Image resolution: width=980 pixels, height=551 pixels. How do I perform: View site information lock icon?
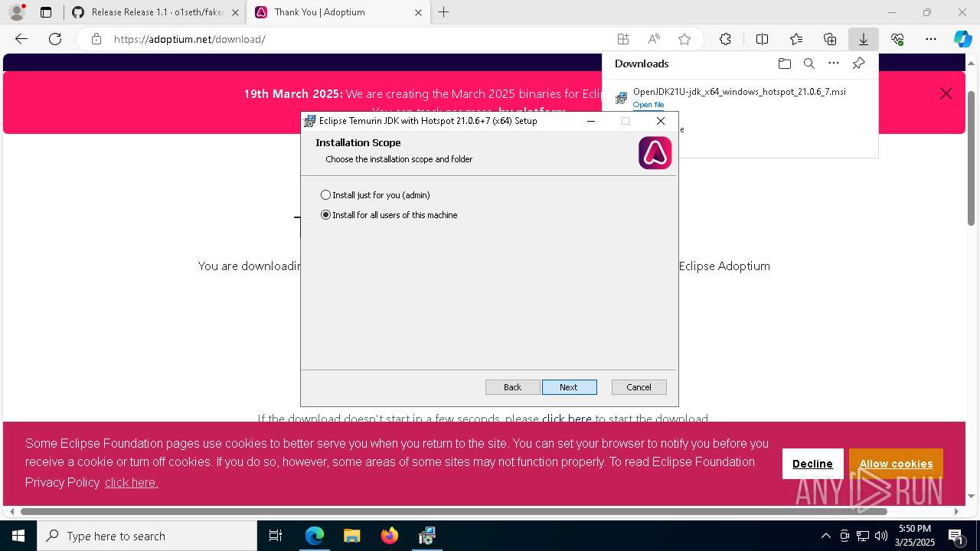tap(96, 39)
